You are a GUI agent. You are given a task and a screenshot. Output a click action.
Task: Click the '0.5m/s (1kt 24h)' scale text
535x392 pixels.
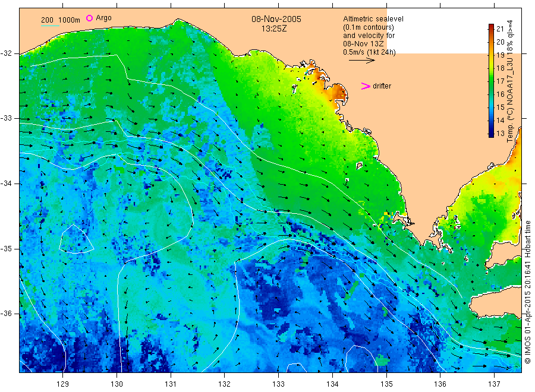tap(370, 52)
